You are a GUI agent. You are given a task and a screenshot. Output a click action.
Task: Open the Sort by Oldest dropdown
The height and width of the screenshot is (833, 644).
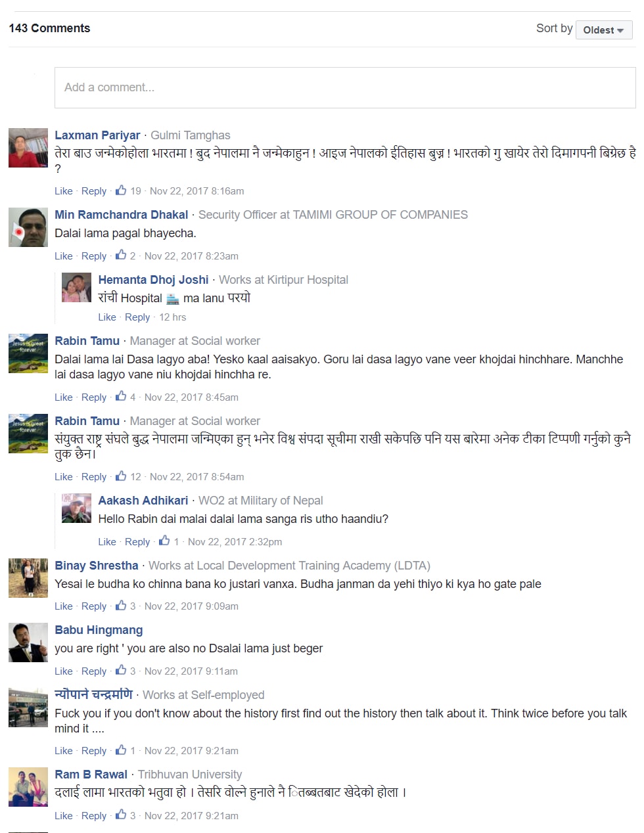604,30
